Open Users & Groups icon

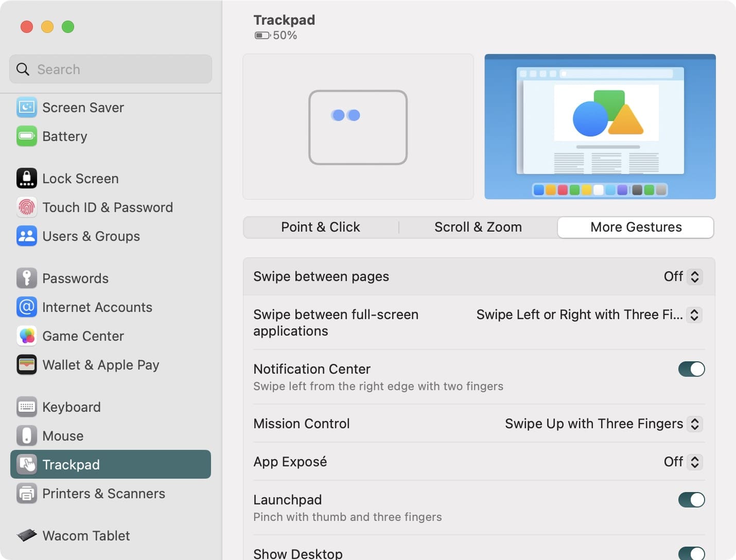[27, 236]
